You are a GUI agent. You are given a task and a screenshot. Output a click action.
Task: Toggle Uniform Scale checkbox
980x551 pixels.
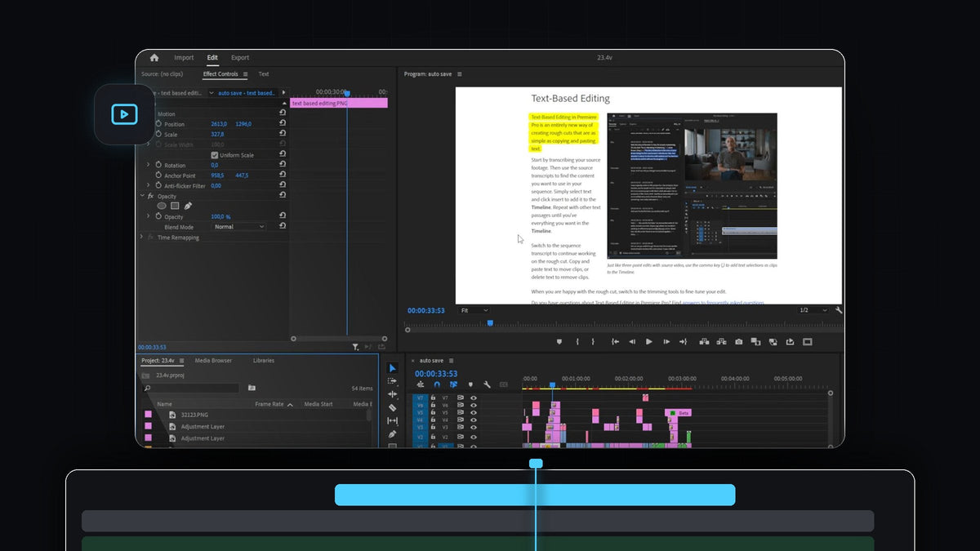[x=215, y=155]
